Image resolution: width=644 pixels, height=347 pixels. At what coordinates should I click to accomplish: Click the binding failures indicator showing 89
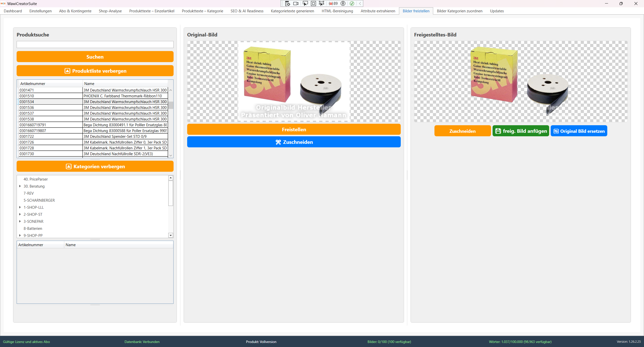[x=333, y=4]
